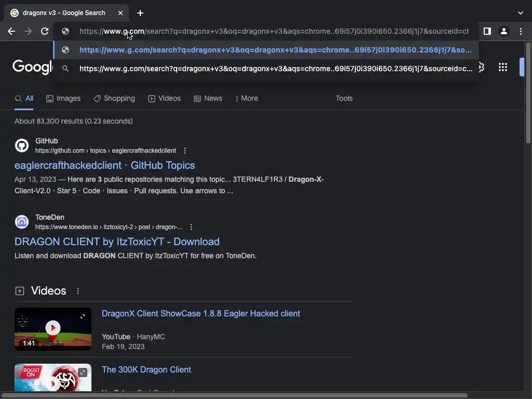Open eaglercrafthackedclient GitHub Topics link
Screen dimensions: 532x399
tap(104, 165)
